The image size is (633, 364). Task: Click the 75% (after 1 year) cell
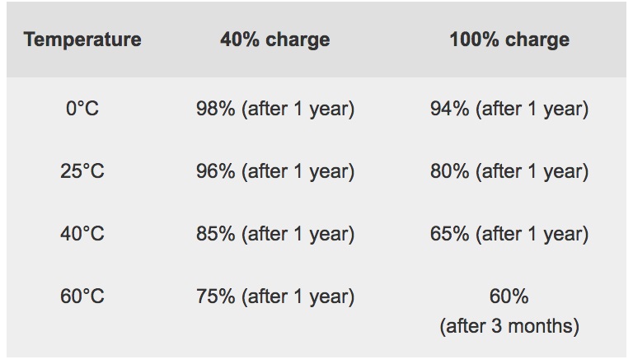coord(274,296)
